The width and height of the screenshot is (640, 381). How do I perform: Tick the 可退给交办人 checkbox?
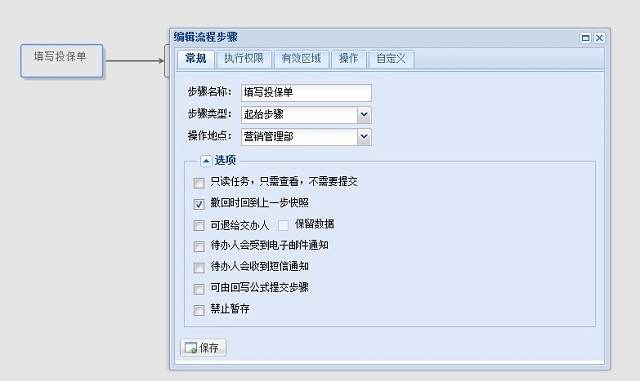click(x=199, y=225)
